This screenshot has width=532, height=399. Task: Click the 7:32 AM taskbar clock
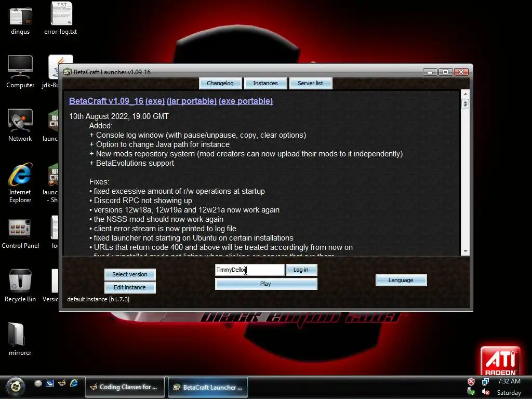[x=509, y=381]
